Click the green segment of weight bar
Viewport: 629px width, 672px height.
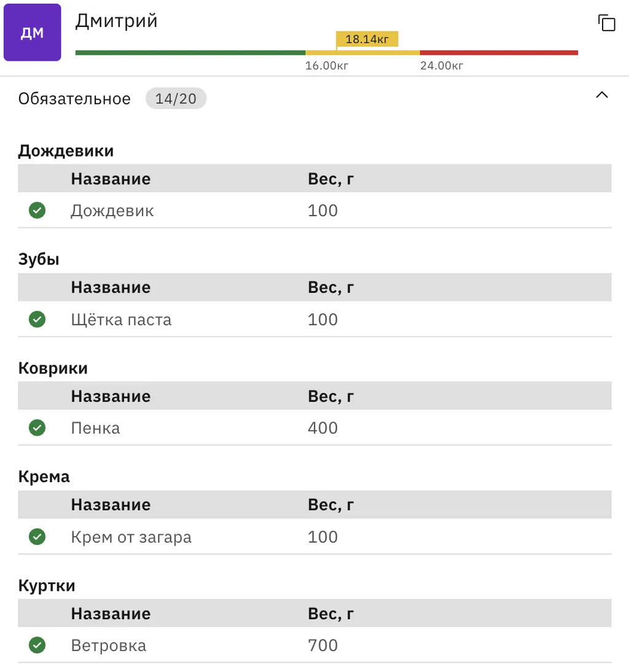tap(190, 53)
